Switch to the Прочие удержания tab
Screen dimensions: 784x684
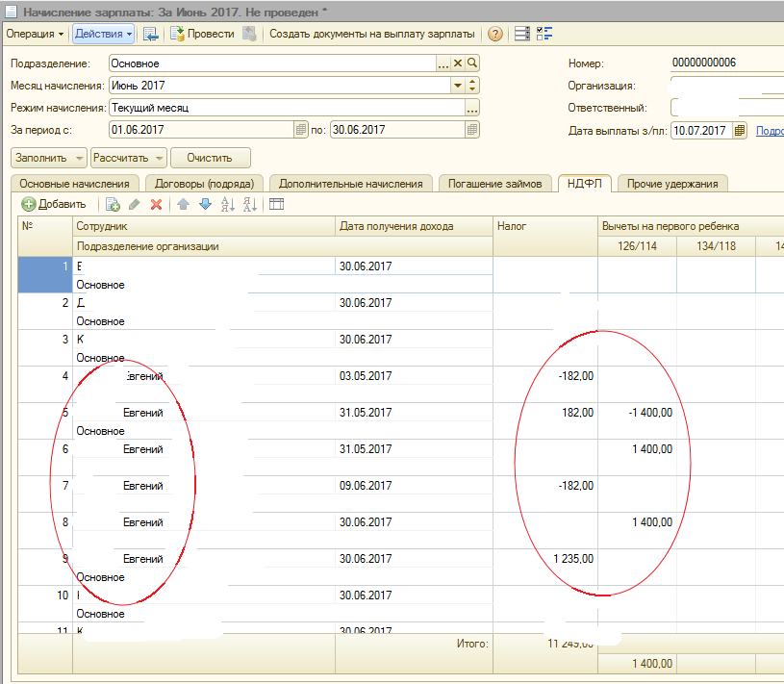(x=672, y=184)
